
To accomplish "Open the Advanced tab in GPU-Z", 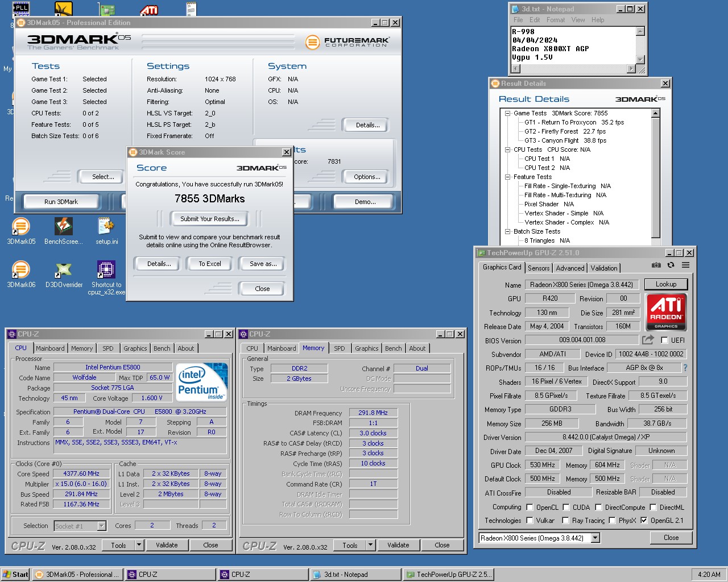I will tap(570, 268).
